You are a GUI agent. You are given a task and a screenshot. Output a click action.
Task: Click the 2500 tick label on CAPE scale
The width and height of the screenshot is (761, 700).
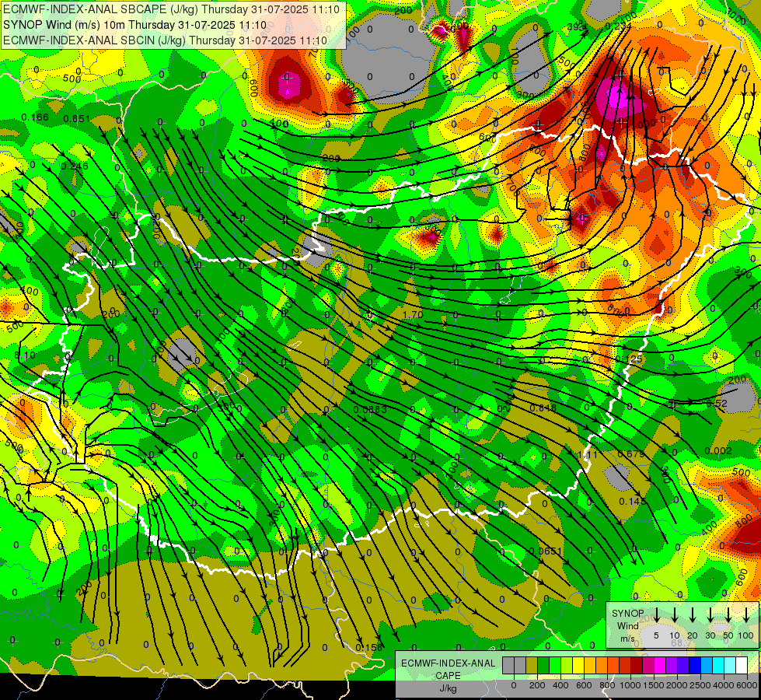pos(700,685)
